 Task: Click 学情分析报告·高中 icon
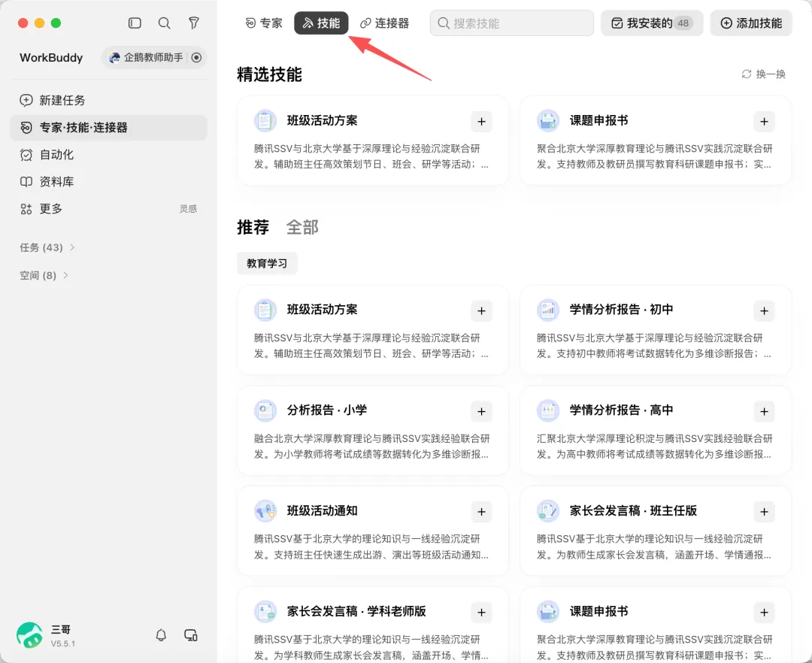coord(548,410)
